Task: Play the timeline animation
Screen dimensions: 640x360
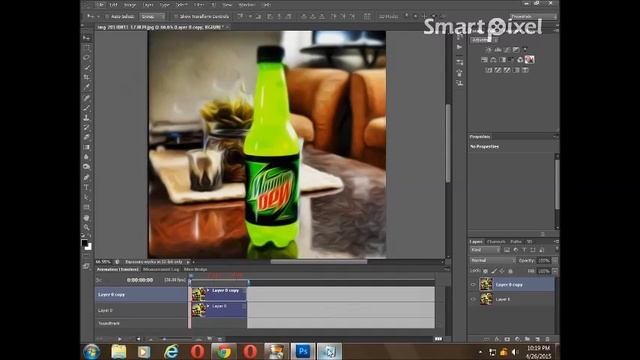Action: tap(120, 339)
